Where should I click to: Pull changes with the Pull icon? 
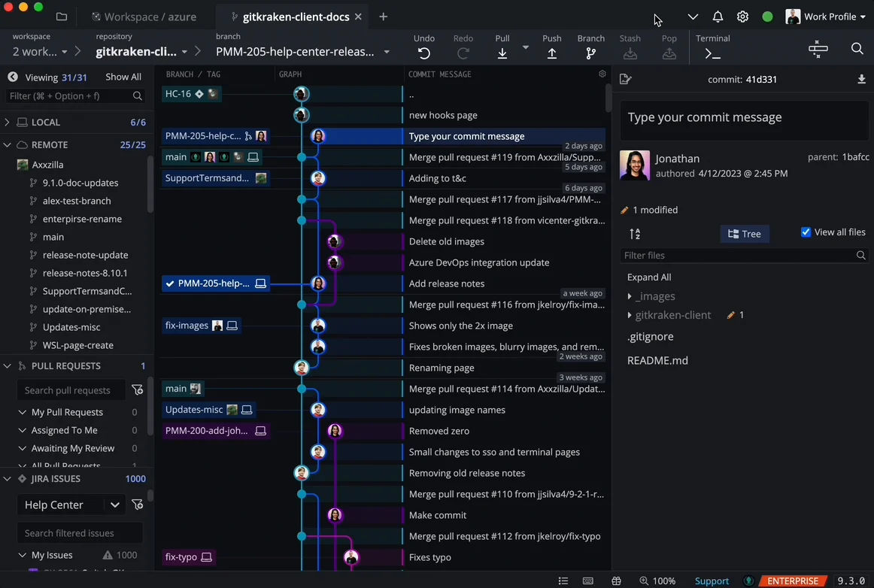502,53
